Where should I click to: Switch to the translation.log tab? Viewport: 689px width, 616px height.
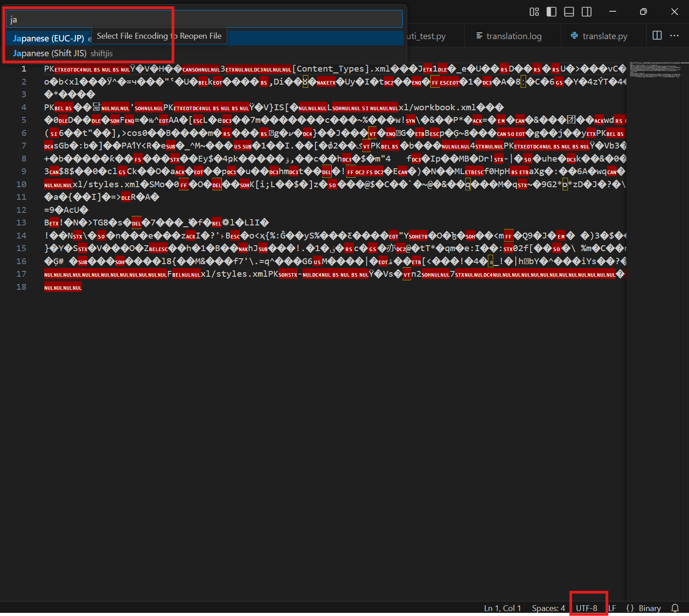pyautogui.click(x=513, y=36)
